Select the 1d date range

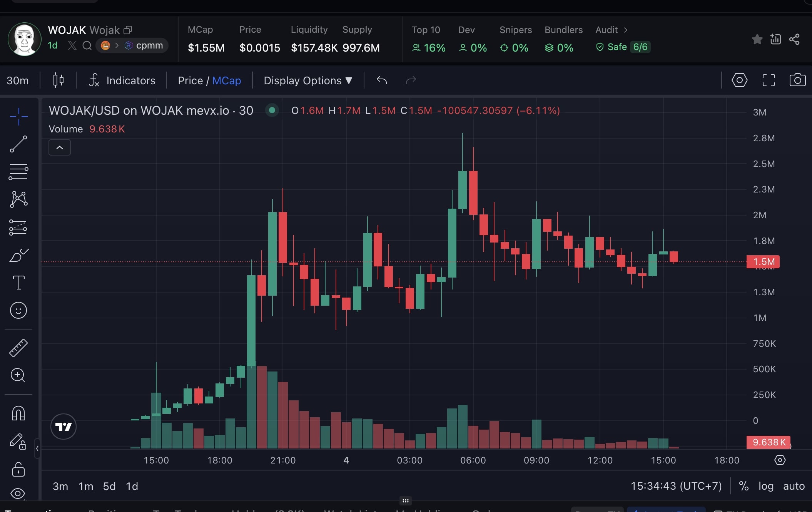[x=132, y=486]
